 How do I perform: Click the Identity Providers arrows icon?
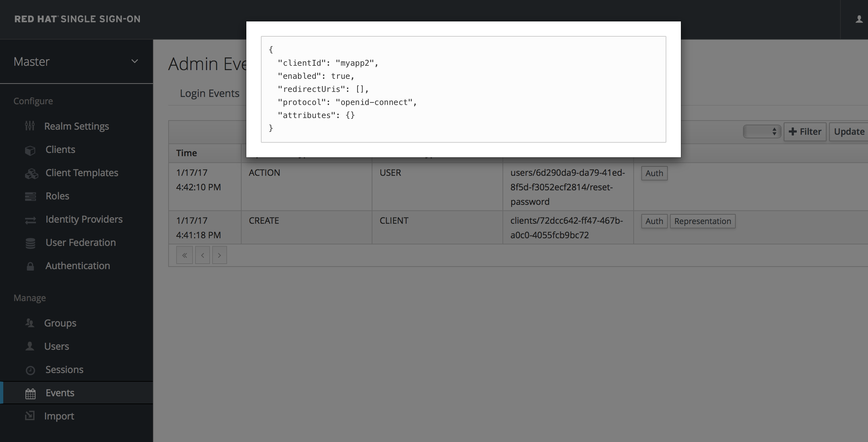pos(30,220)
